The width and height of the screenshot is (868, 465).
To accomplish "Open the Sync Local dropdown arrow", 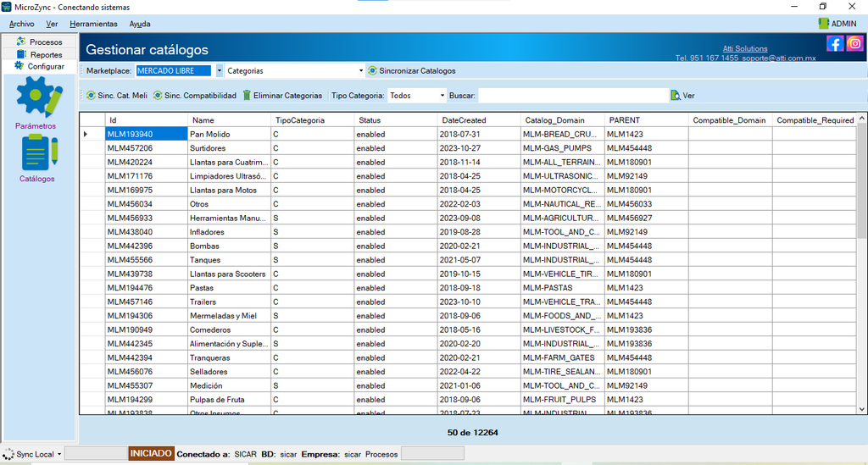I will click(x=59, y=455).
